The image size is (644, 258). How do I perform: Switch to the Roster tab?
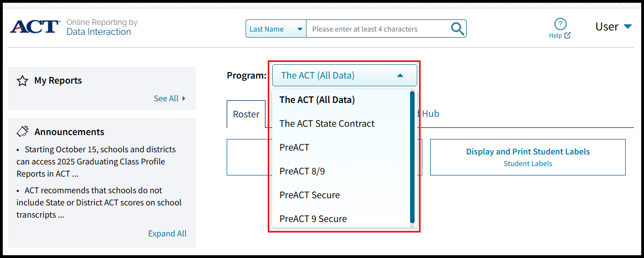click(246, 114)
